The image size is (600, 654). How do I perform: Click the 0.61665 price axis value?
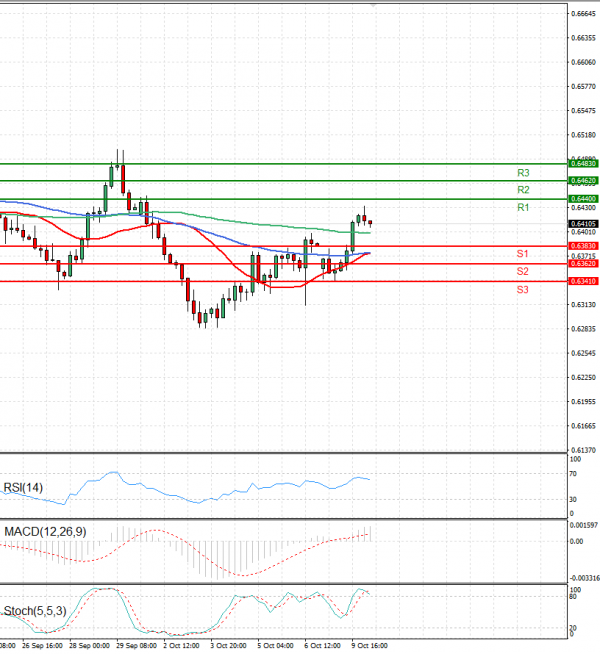583,426
